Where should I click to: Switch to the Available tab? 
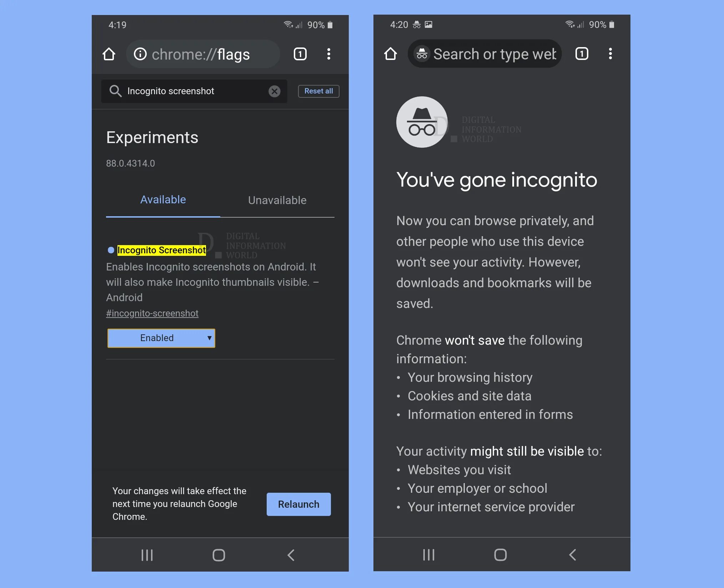click(163, 200)
